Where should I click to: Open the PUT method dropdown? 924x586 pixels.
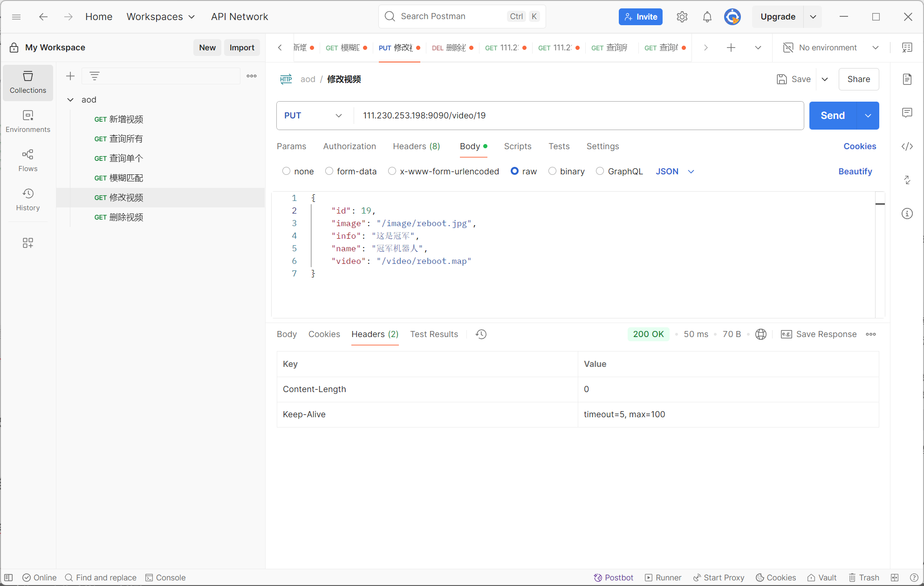click(313, 116)
